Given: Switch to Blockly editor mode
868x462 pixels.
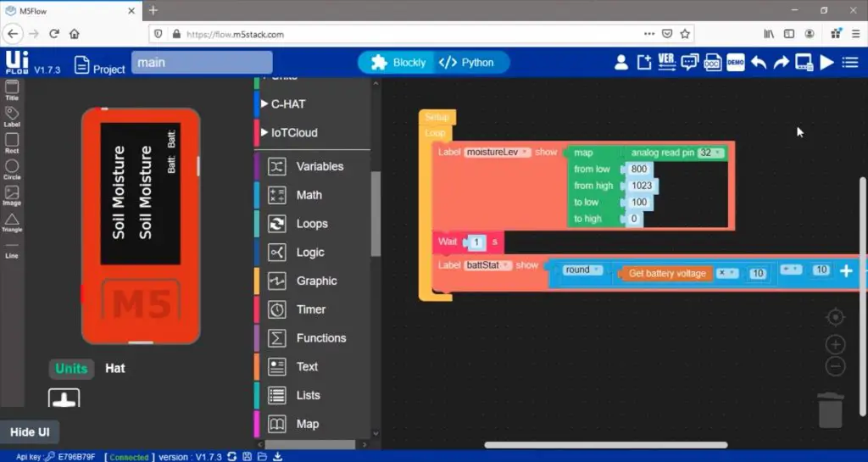Looking at the screenshot, I should click(x=398, y=63).
